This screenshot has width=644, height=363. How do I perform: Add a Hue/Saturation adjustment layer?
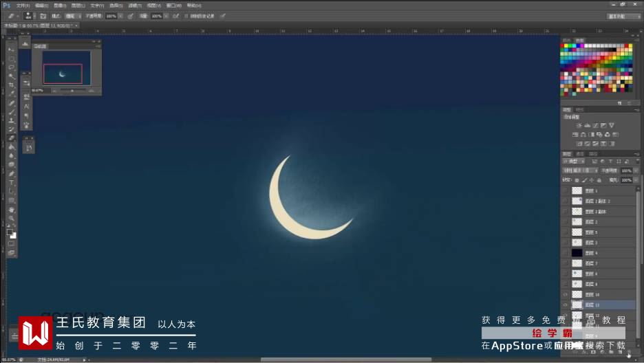click(575, 135)
